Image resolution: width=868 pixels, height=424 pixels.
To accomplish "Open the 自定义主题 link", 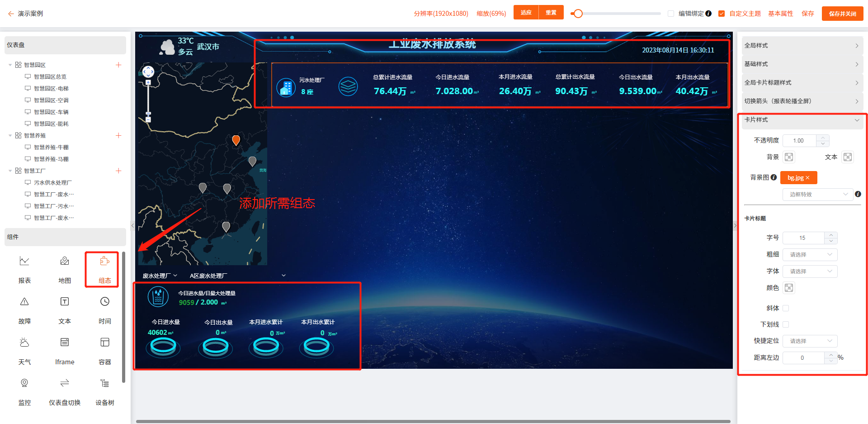I will (x=745, y=14).
